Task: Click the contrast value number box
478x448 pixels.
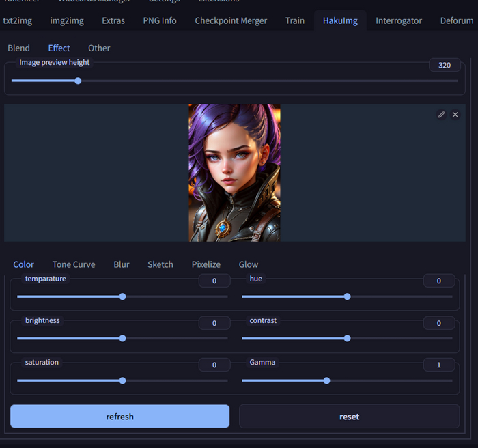Action: coord(439,323)
